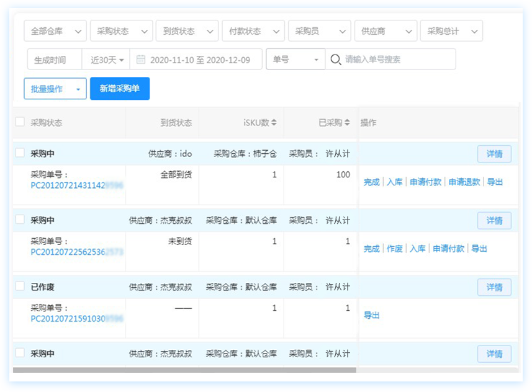Click the 新增采购单 button

click(120, 89)
